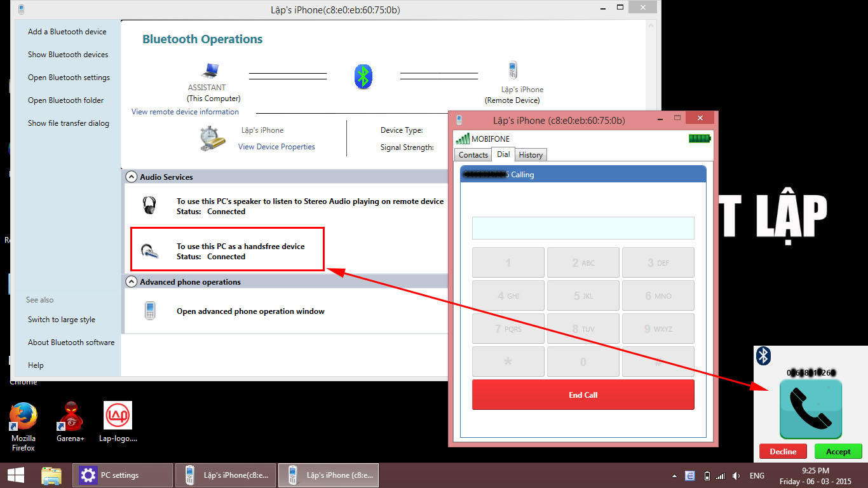Open advanced phone operation window
Image resolution: width=868 pixels, height=488 pixels.
[250, 311]
